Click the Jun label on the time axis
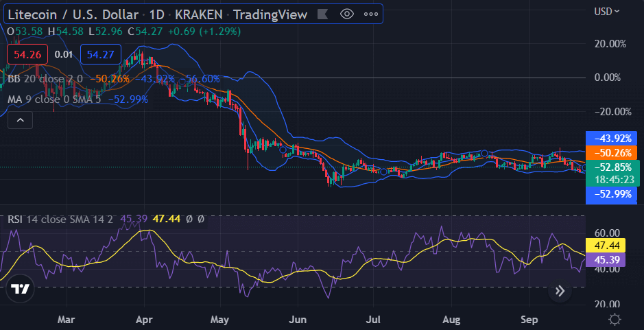644x330 pixels. tap(297, 319)
